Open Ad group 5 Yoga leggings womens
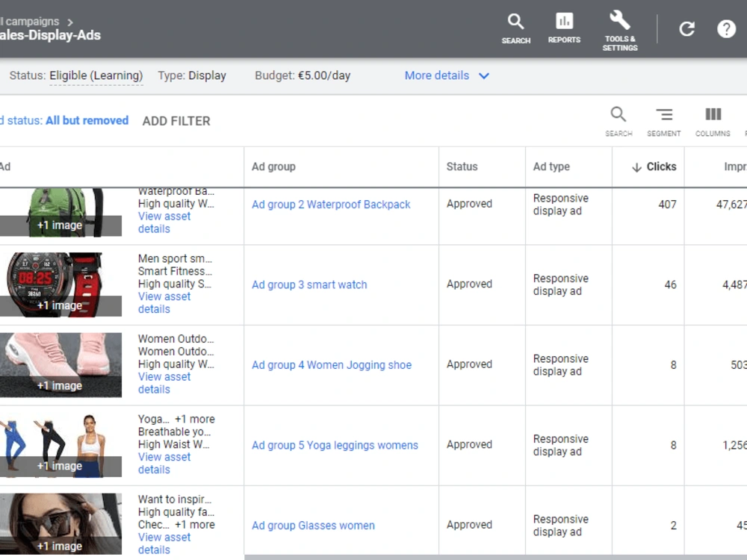747x560 pixels. [x=335, y=445]
